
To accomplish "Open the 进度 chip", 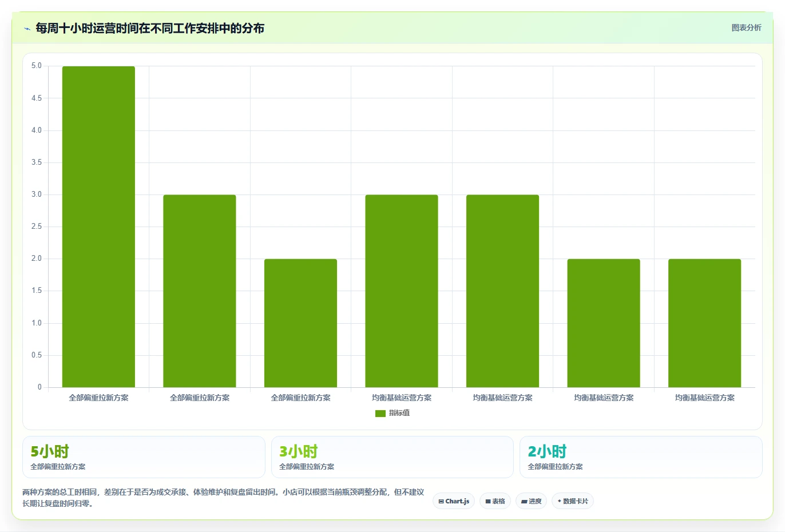I will (531, 501).
